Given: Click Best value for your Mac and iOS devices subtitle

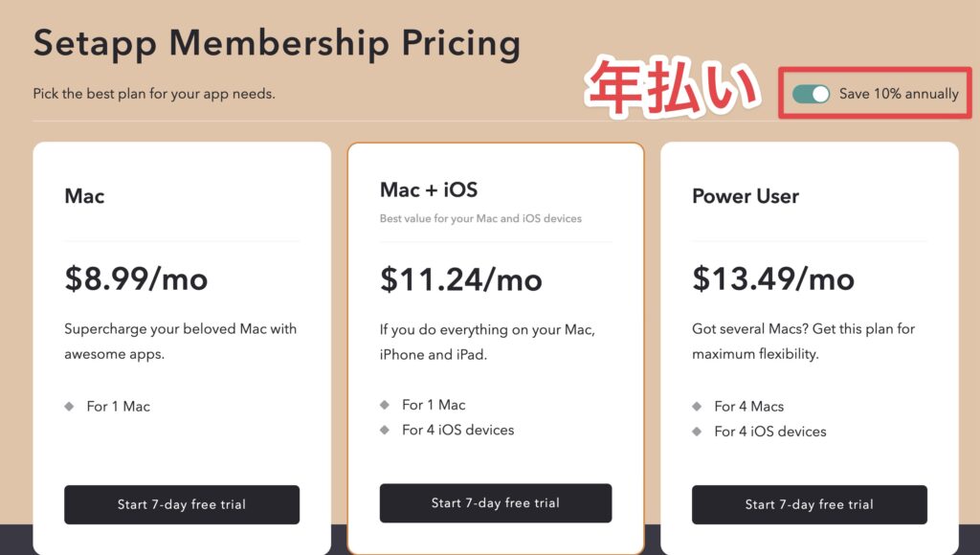Looking at the screenshot, I should tap(480, 219).
